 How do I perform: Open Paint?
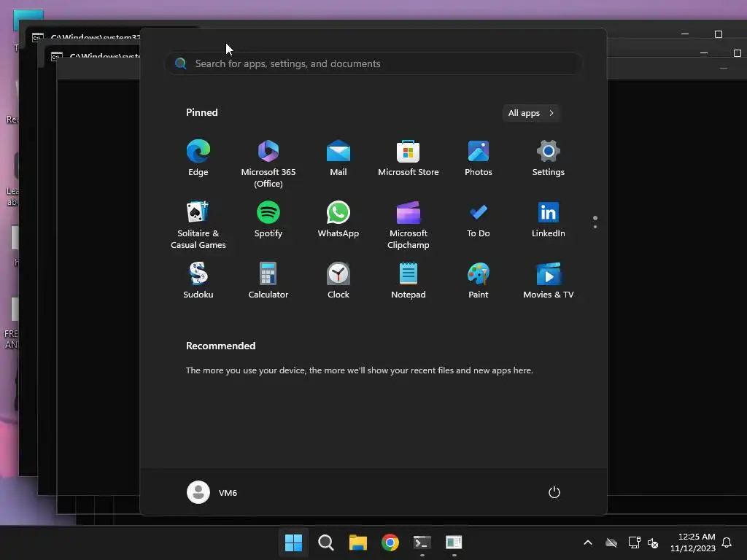(479, 281)
